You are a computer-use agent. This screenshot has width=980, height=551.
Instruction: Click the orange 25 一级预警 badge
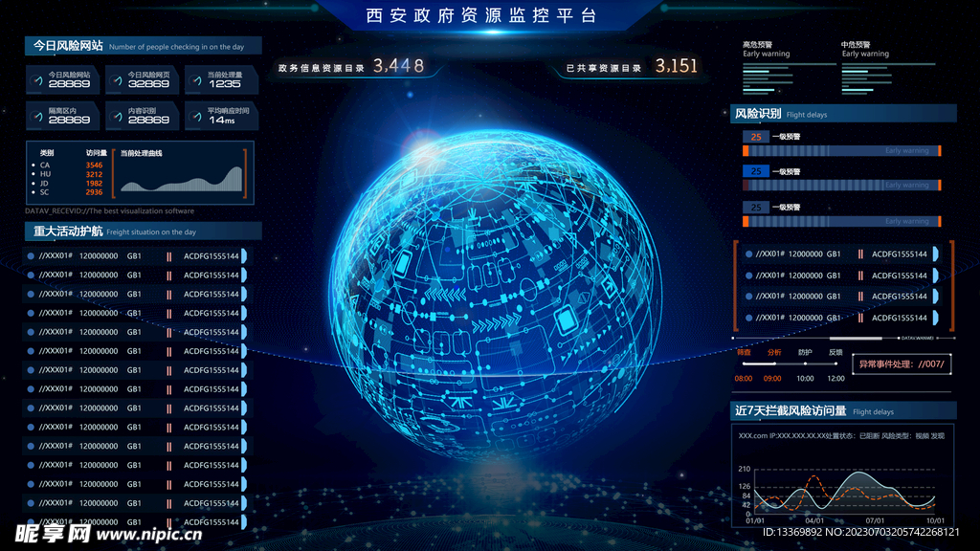pos(756,137)
